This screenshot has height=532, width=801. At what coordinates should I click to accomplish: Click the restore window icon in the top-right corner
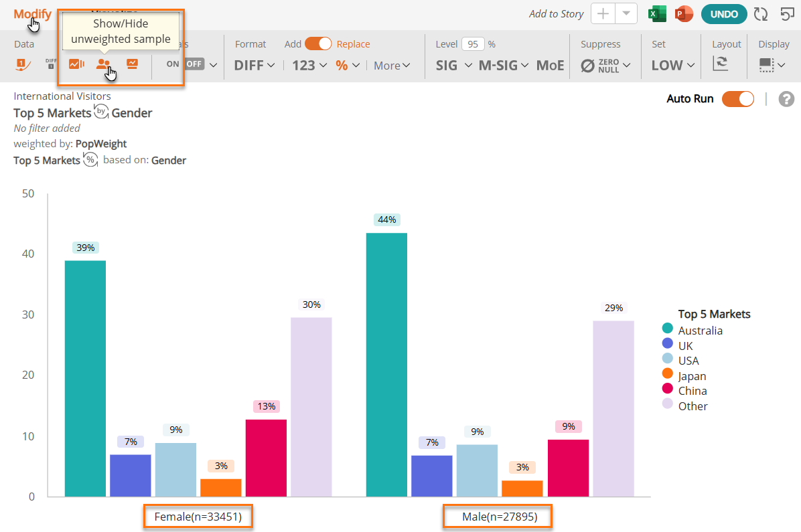tap(787, 14)
